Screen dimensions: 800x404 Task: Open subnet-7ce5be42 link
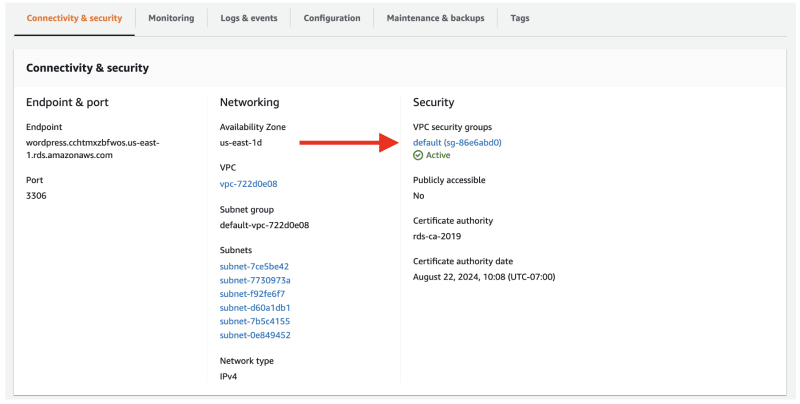coord(254,266)
